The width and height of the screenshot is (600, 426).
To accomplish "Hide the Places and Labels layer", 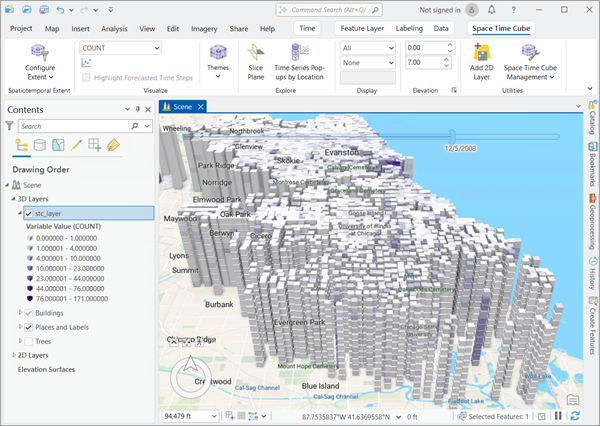I will point(29,327).
